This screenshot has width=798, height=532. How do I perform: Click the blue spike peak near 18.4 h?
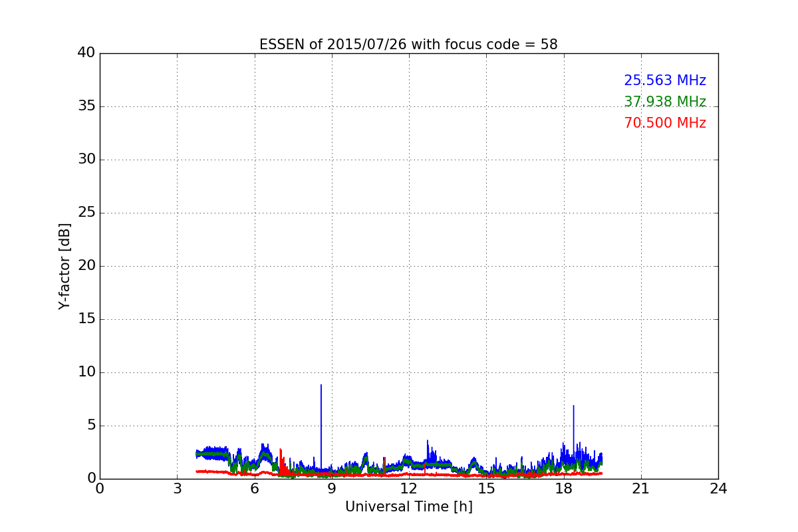(573, 406)
